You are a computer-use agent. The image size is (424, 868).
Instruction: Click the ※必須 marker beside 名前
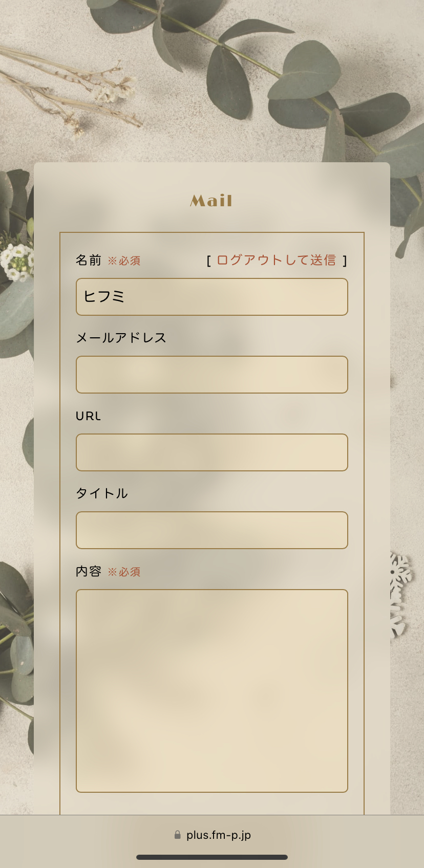[124, 261]
